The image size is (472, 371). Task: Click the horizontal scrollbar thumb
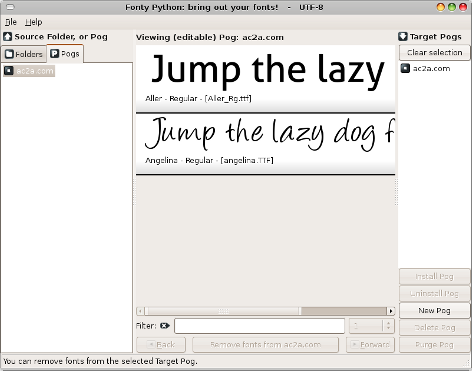223,311
